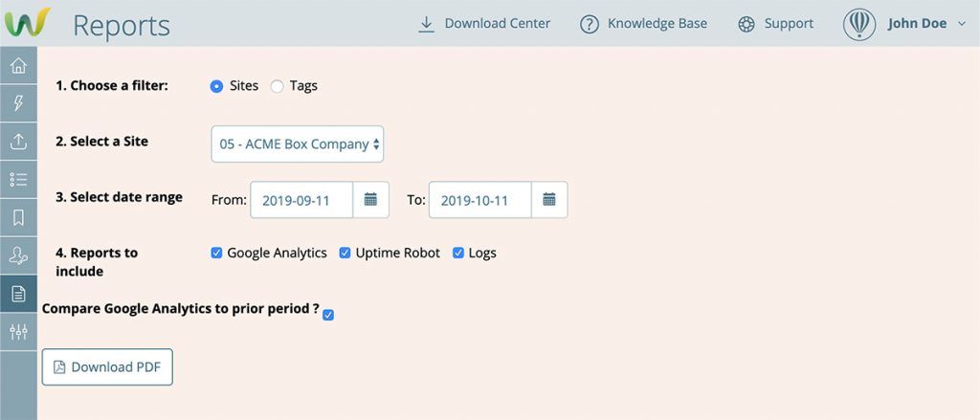The width and height of the screenshot is (980, 420).
Task: Select the bulleted list sidebar icon
Action: (x=18, y=179)
